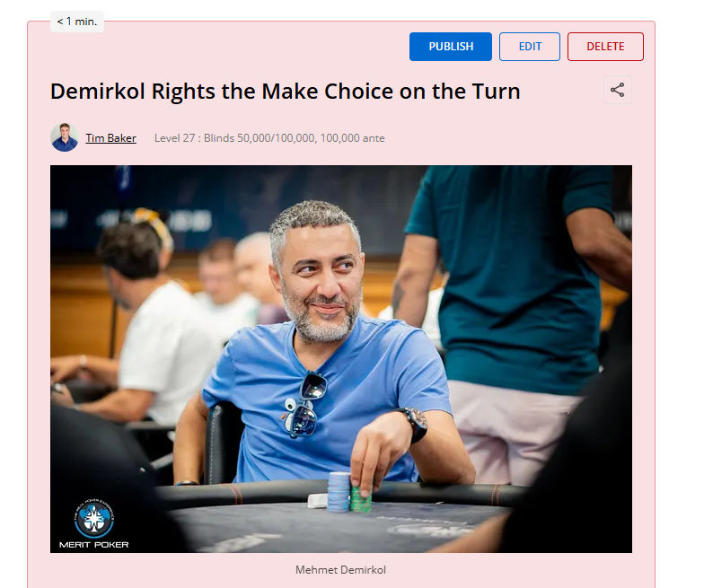Image resolution: width=704 pixels, height=588 pixels.
Task: Open the share icon beside the headline
Action: coord(618,90)
